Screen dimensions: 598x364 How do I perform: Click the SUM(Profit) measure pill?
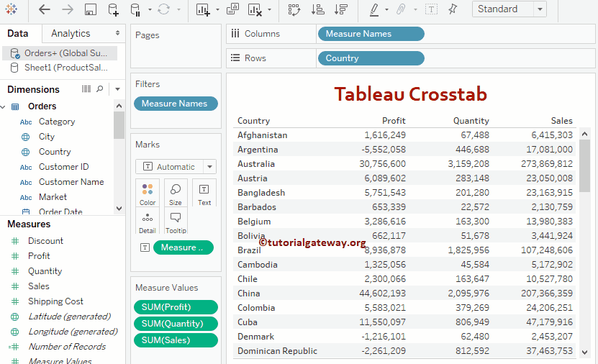tap(174, 307)
